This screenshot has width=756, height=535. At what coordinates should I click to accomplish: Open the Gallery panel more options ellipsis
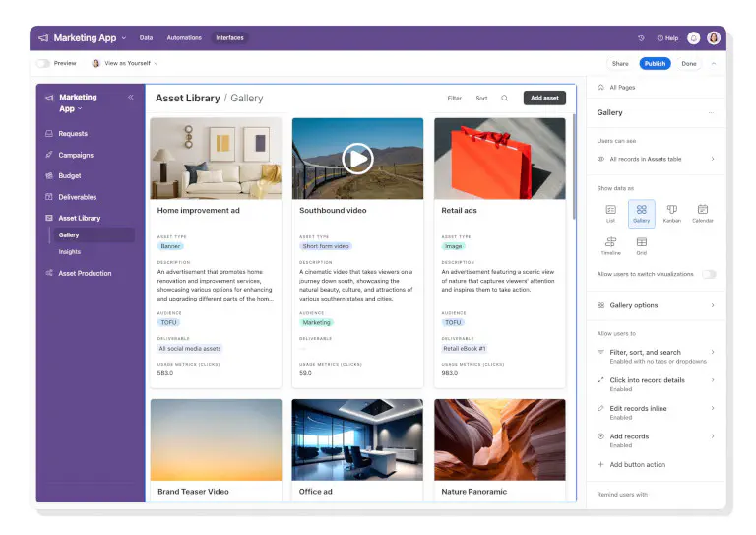(711, 112)
